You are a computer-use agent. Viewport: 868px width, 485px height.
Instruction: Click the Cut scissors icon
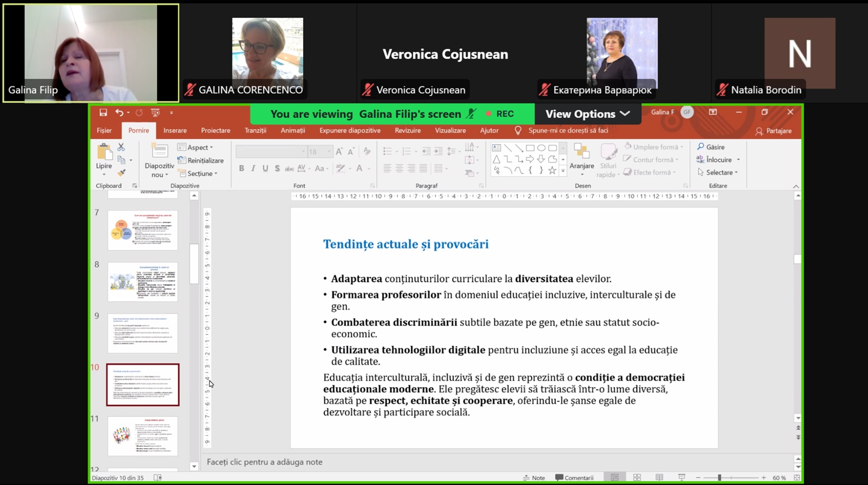121,147
